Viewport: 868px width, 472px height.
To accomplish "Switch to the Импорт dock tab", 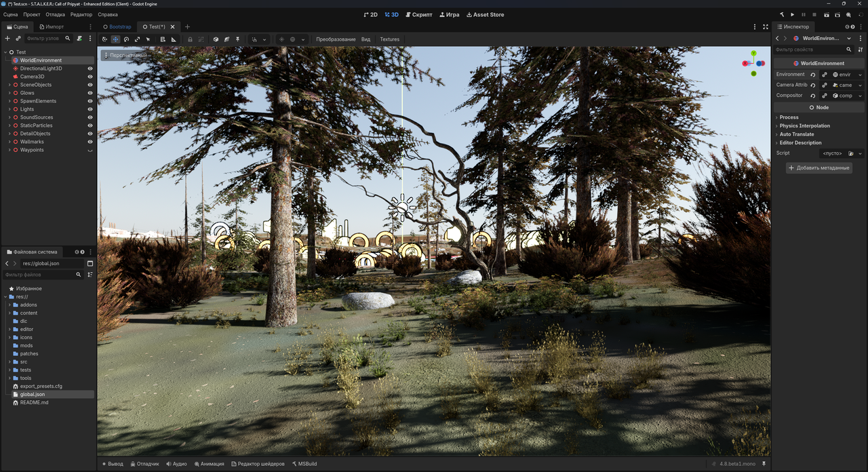I will tap(51, 26).
